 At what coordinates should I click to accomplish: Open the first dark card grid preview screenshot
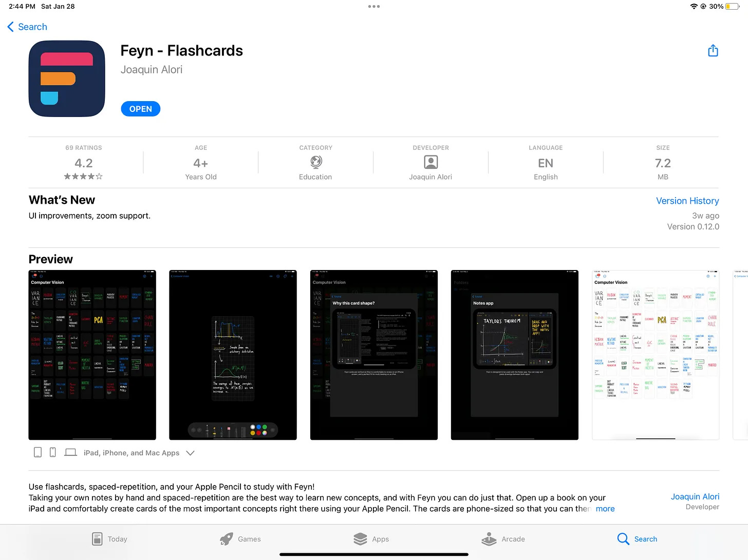[x=92, y=355]
